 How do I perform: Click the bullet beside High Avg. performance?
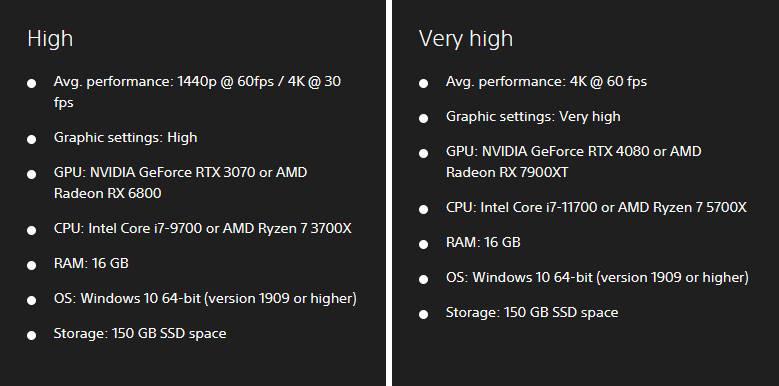coord(31,83)
